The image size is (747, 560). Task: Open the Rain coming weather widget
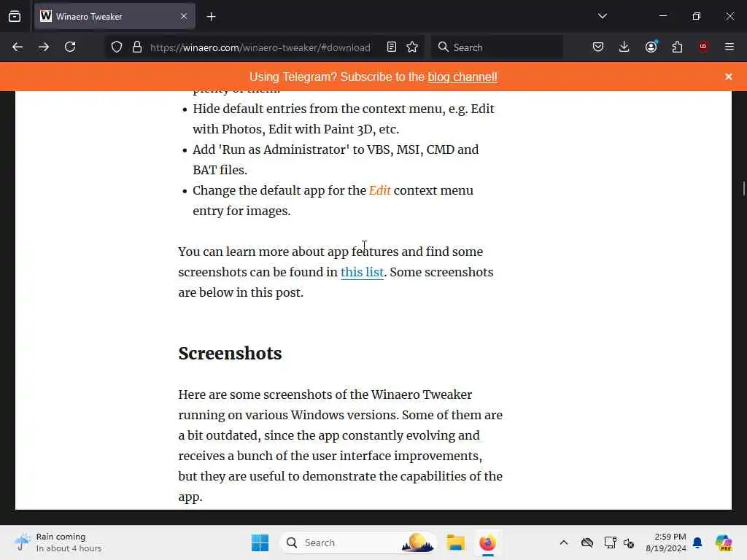pyautogui.click(x=58, y=542)
